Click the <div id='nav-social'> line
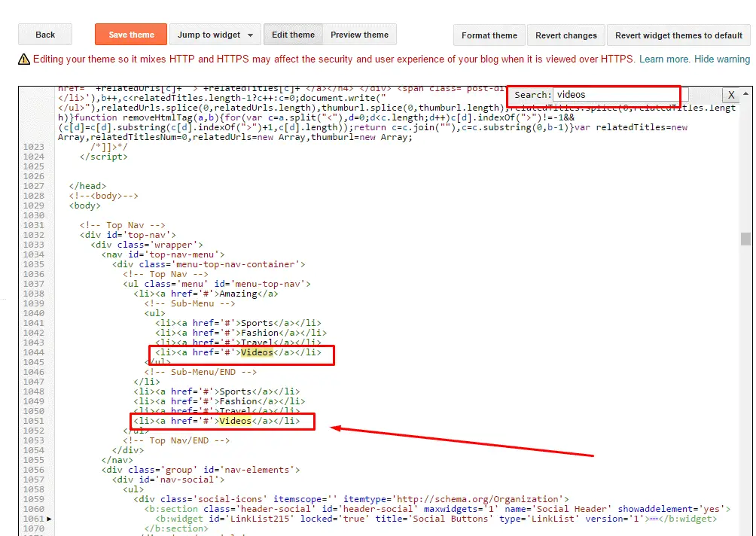The width and height of the screenshot is (756, 536). click(x=168, y=480)
